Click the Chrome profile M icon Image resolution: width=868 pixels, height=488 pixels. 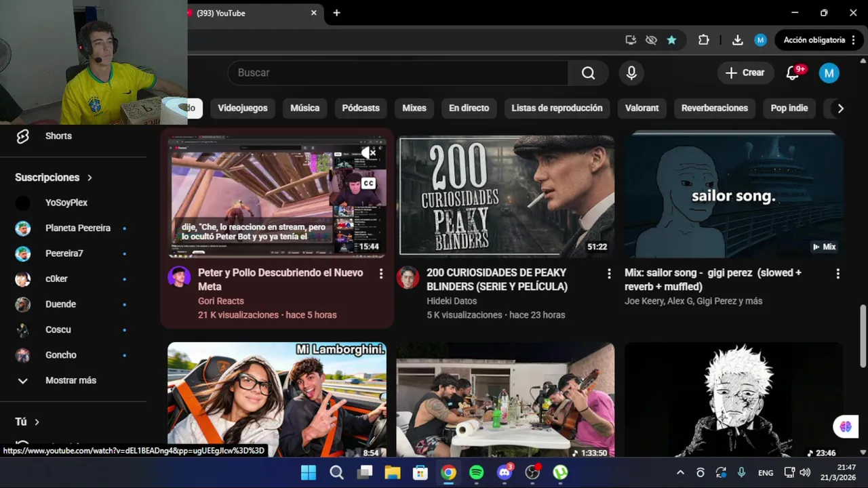[760, 40]
